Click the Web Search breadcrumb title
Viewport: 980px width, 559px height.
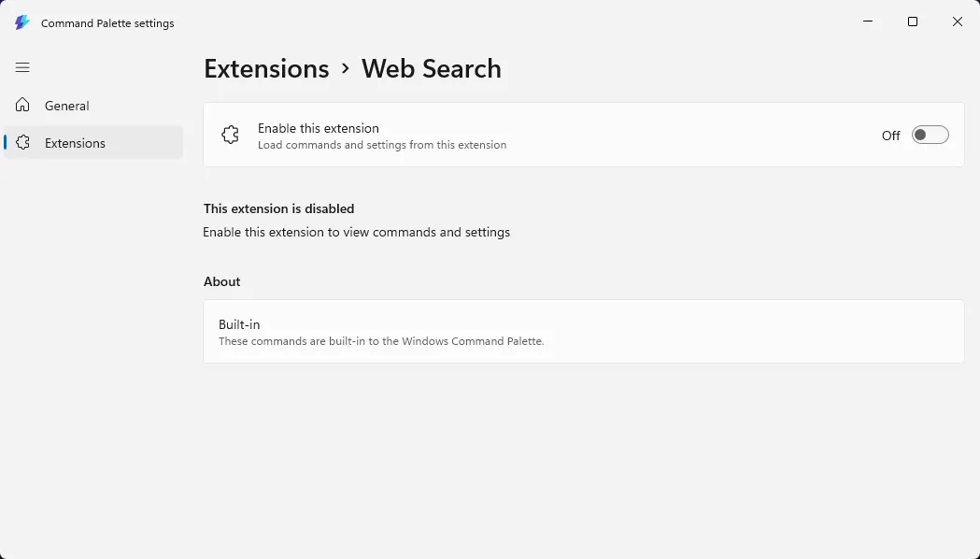(432, 69)
